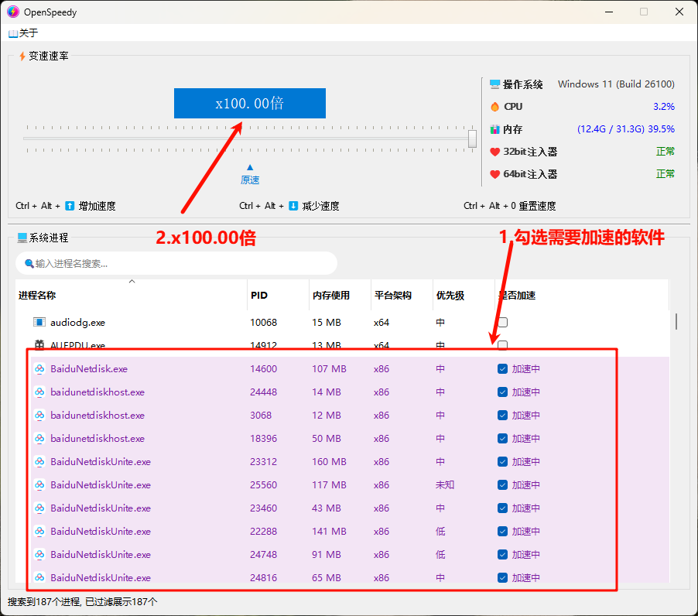This screenshot has height=616, width=698.
Task: Click the sort chevron above 进程名称 column
Action: (x=132, y=281)
